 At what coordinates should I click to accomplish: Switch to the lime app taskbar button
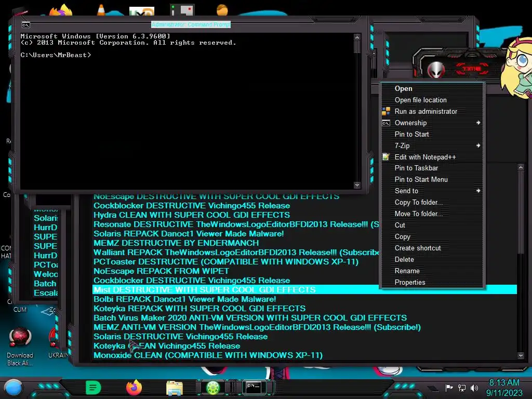[x=213, y=388]
